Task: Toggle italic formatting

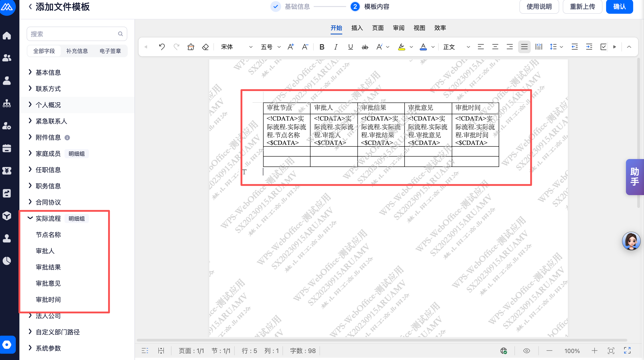Action: pos(336,47)
